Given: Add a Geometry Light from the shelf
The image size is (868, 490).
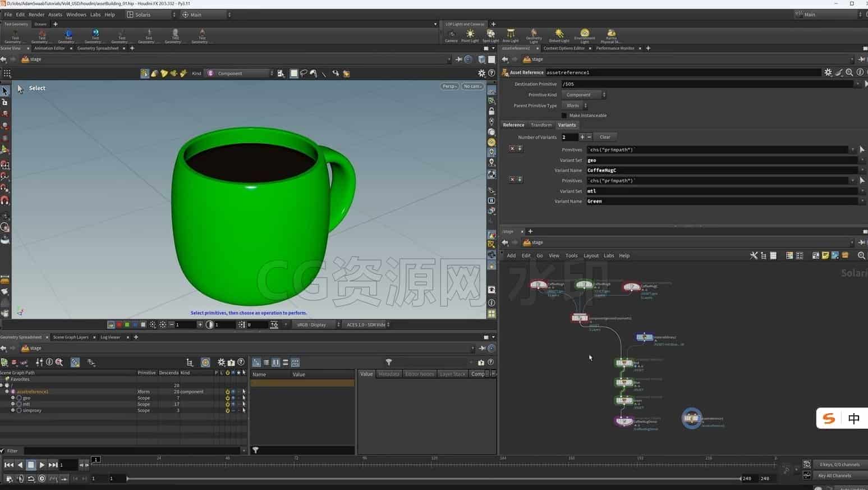Looking at the screenshot, I should pyautogui.click(x=534, y=36).
